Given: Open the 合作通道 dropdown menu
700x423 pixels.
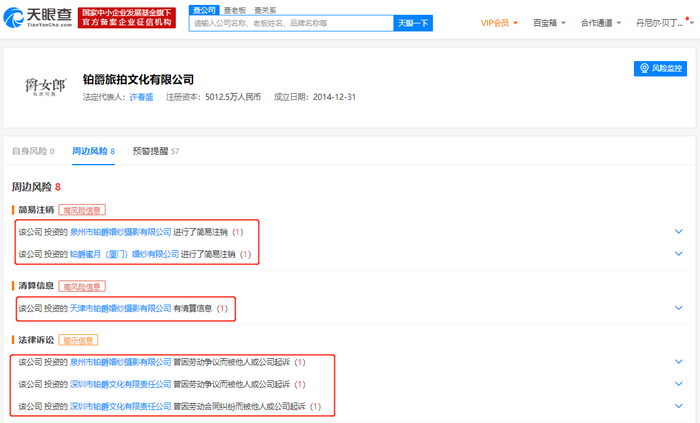Looking at the screenshot, I should coord(600,23).
